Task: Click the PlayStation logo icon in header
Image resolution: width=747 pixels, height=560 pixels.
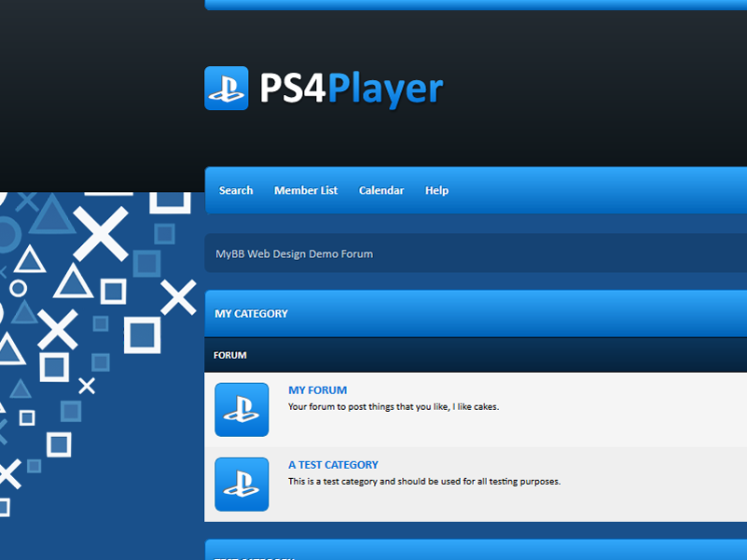Action: (226, 89)
